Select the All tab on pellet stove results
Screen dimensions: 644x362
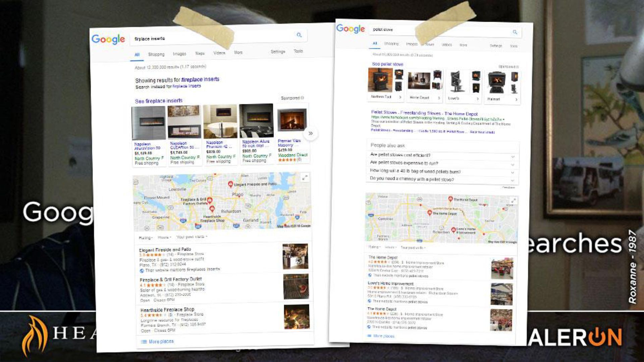(375, 43)
